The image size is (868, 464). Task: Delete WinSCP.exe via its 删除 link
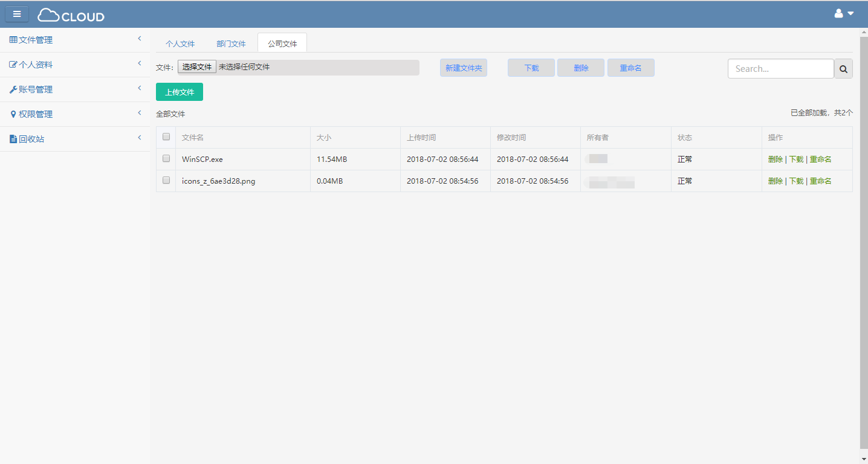(x=776, y=159)
